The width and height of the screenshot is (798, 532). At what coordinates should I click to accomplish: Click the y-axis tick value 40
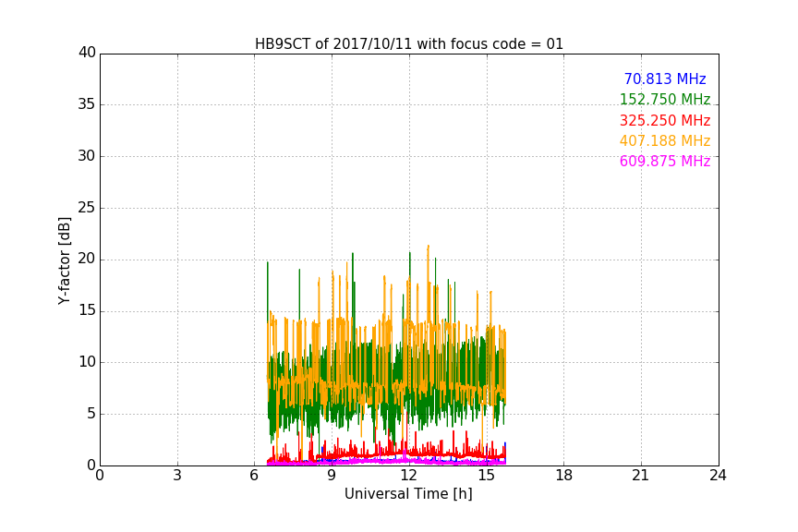[87, 53]
